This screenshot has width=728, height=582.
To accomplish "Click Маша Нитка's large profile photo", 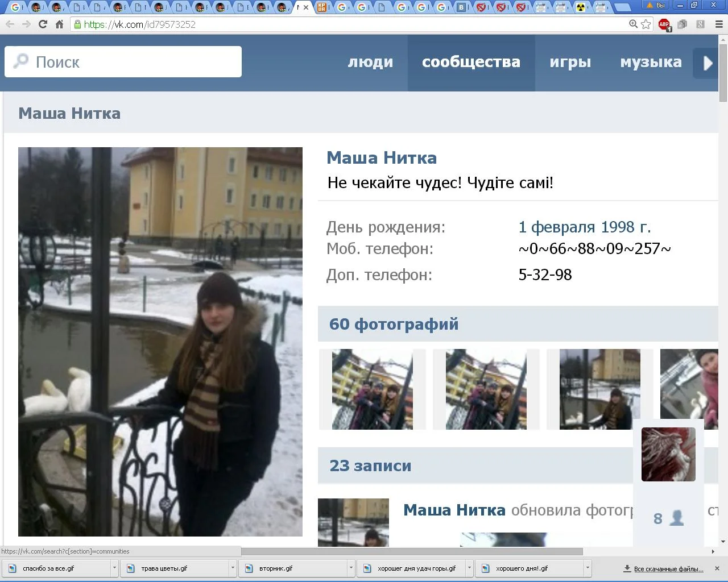I will [x=160, y=340].
